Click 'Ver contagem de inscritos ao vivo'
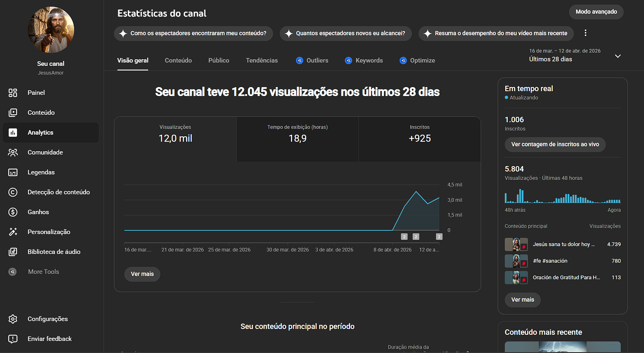 pyautogui.click(x=555, y=145)
